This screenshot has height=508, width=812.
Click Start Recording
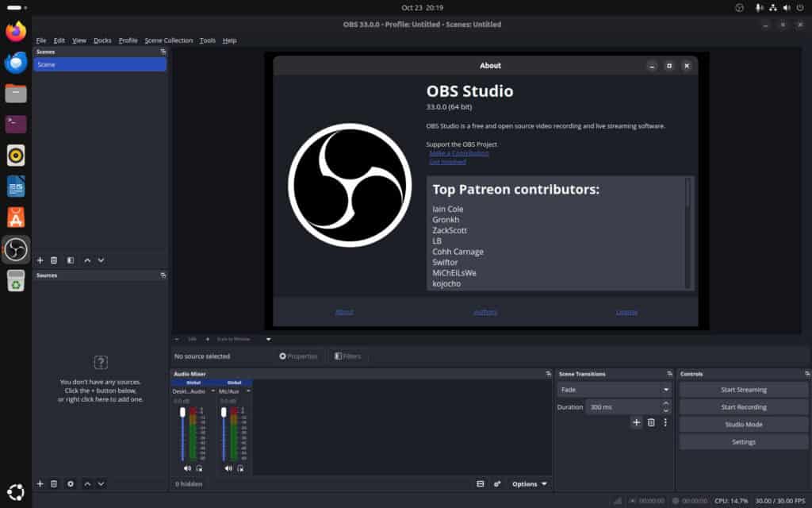[744, 407]
